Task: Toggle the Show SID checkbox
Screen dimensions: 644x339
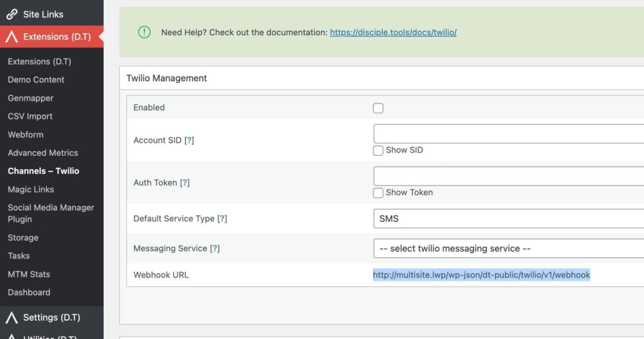Action: (378, 150)
